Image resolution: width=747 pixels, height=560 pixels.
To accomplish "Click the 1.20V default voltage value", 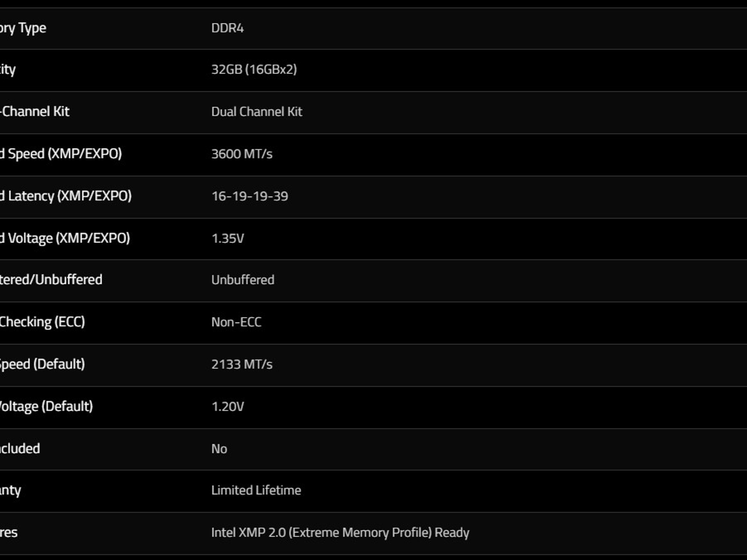I will (228, 407).
